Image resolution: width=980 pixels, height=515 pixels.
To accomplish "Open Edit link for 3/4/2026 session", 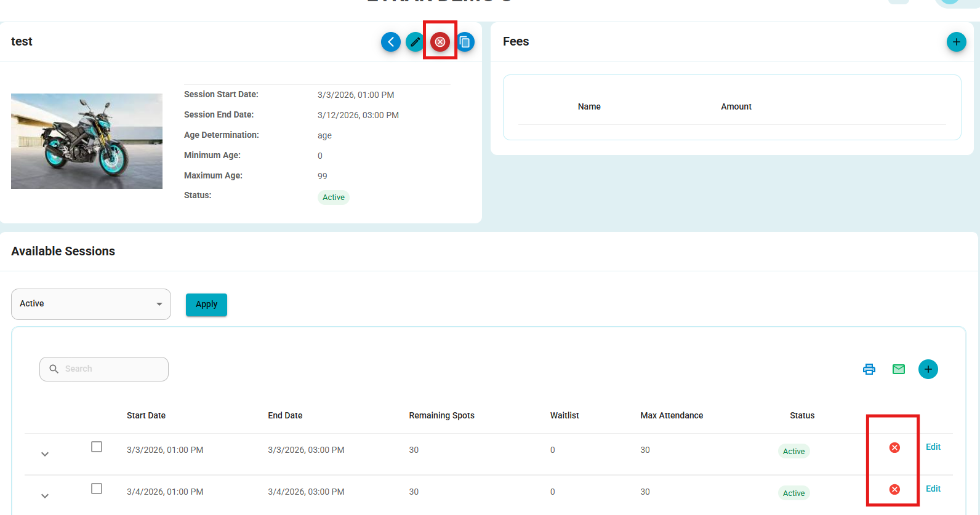I will [x=933, y=489].
